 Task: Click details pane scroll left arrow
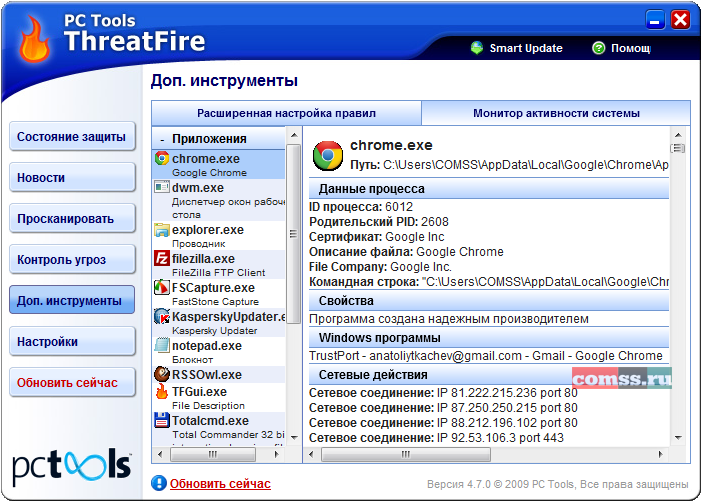(311, 455)
